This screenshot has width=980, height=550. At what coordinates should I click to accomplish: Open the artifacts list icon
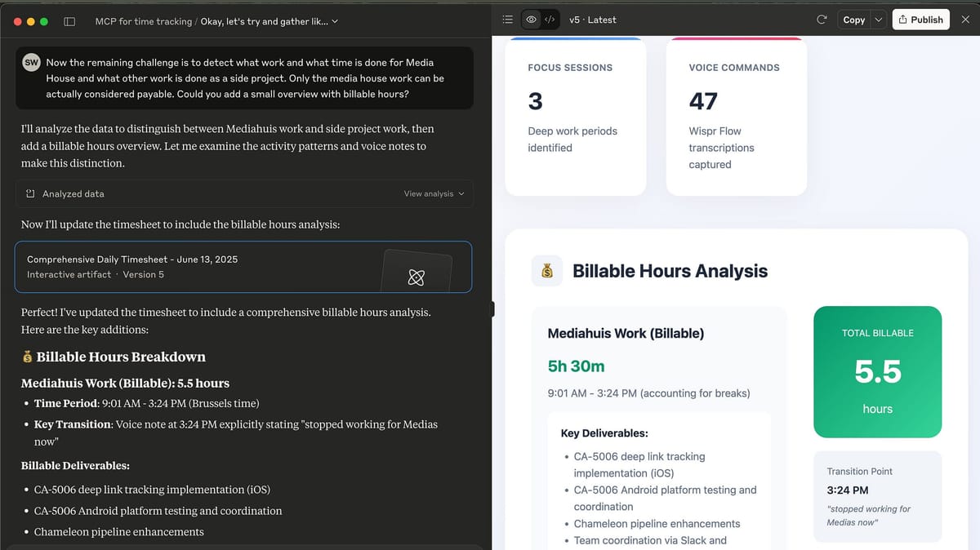tap(507, 20)
